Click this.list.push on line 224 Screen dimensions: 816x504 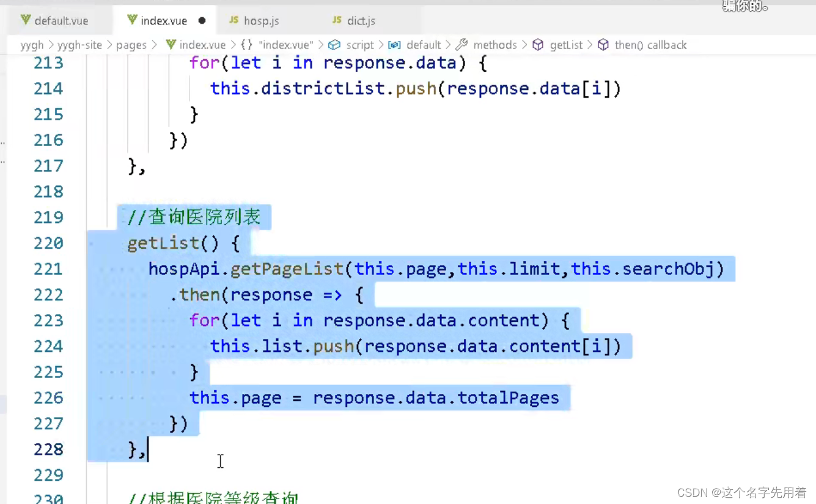point(282,346)
